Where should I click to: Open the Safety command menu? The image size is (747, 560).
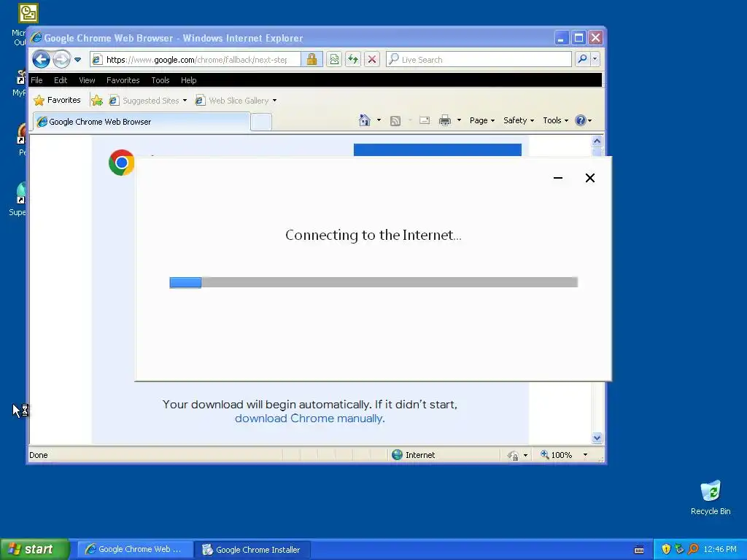(519, 120)
